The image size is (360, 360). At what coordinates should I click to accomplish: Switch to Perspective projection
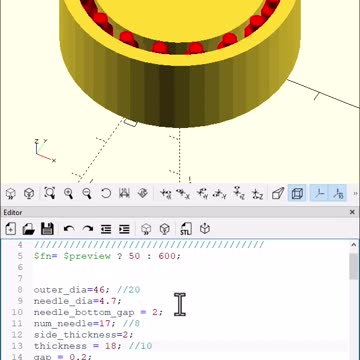[278, 193]
